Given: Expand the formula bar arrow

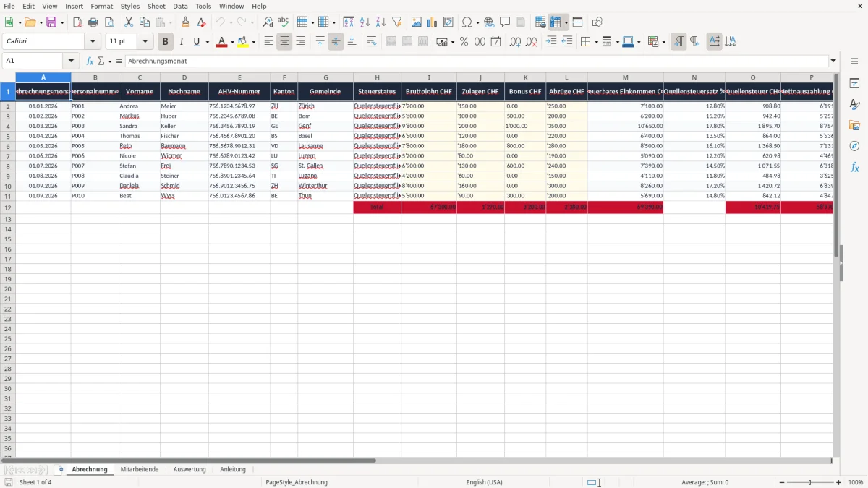Looking at the screenshot, I should [834, 61].
